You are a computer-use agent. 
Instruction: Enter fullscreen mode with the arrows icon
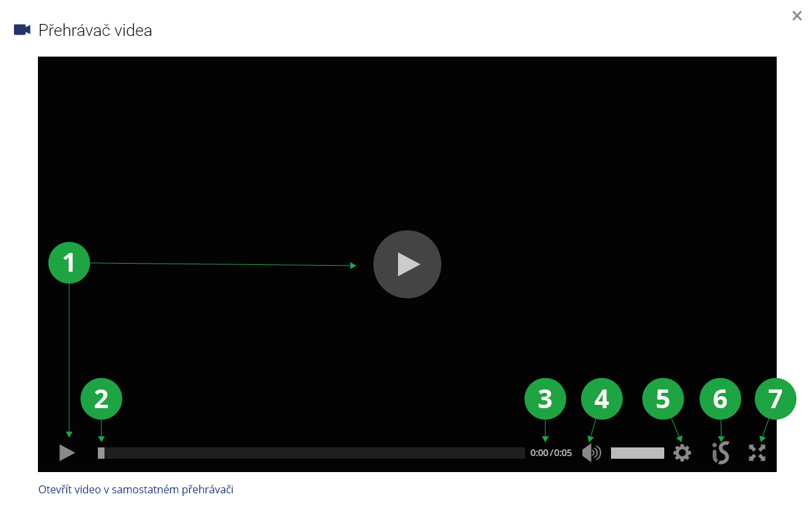(757, 453)
